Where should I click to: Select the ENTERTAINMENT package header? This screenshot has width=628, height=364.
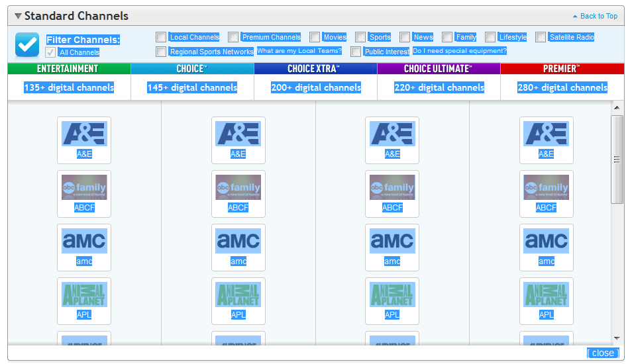69,69
